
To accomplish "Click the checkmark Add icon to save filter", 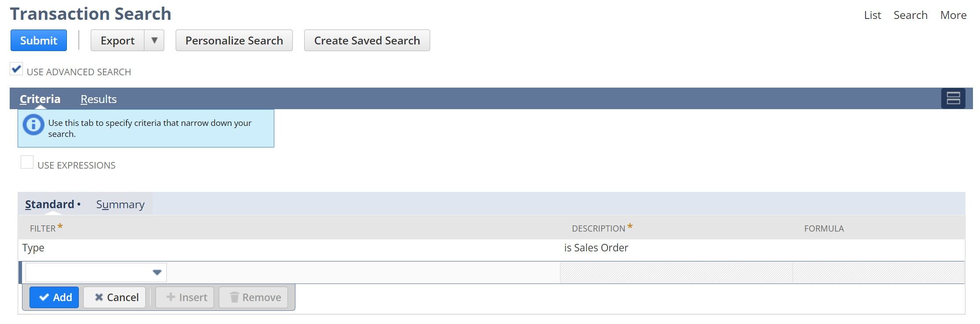I will [x=44, y=297].
